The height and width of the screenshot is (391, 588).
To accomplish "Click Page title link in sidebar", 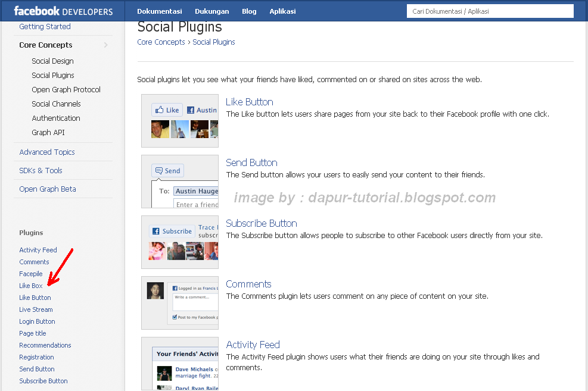I will point(33,333).
